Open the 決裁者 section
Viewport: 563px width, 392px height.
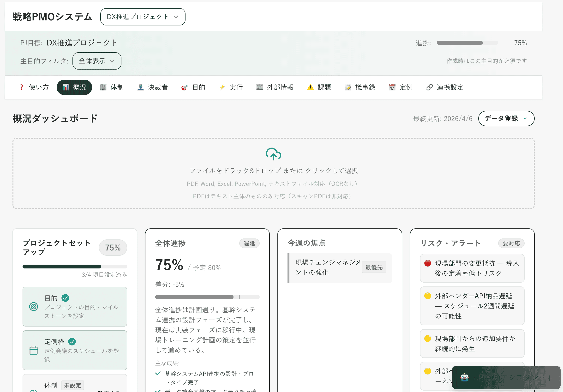[153, 87]
